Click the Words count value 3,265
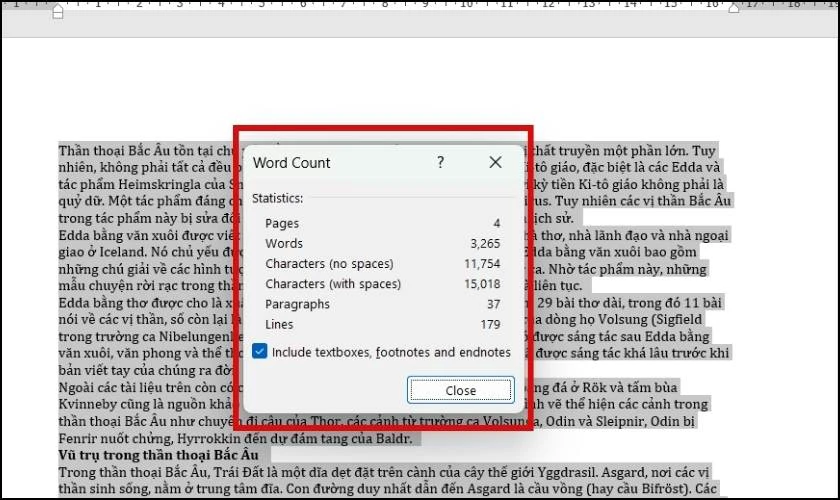Viewport: 840px width, 500px height. tap(485, 243)
